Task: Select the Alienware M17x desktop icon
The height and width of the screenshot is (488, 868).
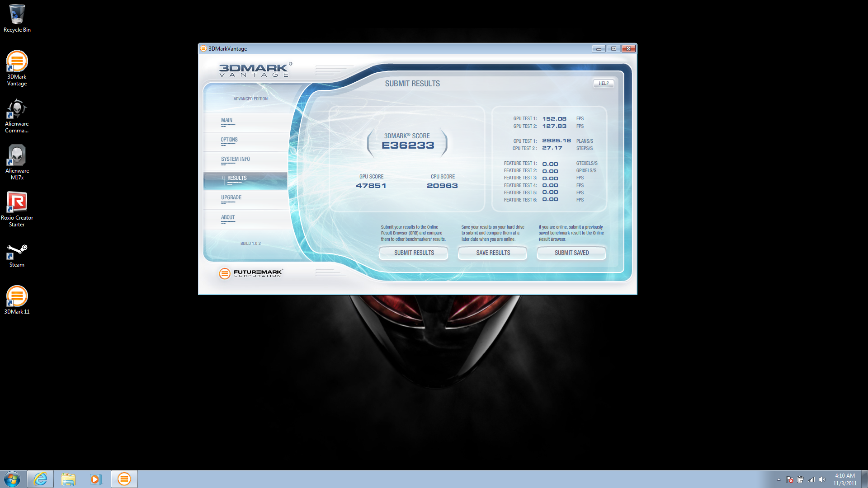Action: pos(17,163)
